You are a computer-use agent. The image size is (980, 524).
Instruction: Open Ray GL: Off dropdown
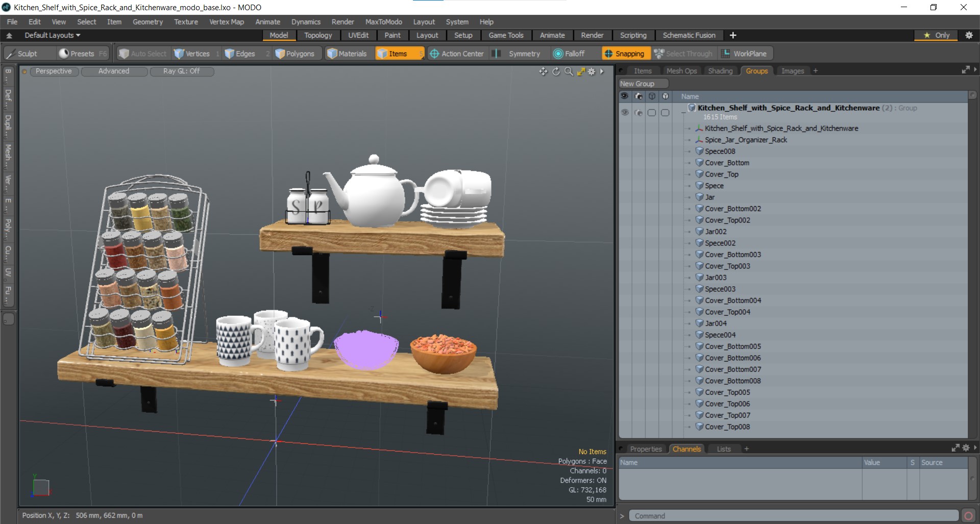[x=182, y=71]
